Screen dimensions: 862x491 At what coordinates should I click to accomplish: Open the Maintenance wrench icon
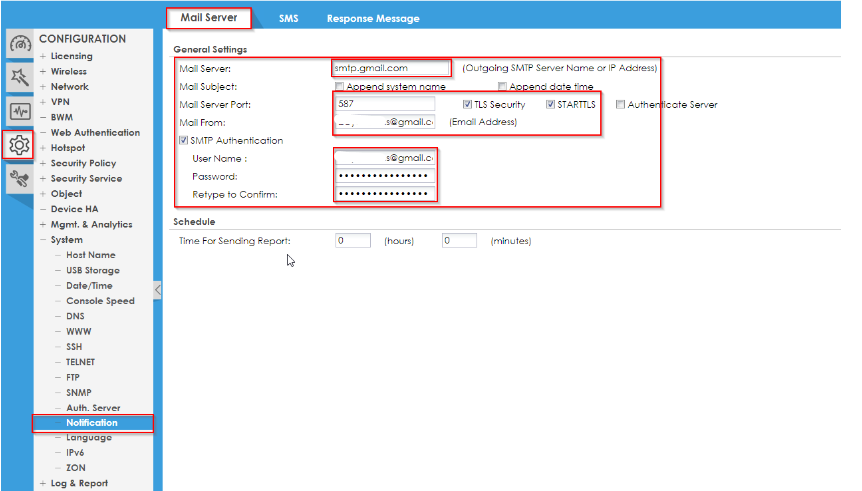coord(19,179)
